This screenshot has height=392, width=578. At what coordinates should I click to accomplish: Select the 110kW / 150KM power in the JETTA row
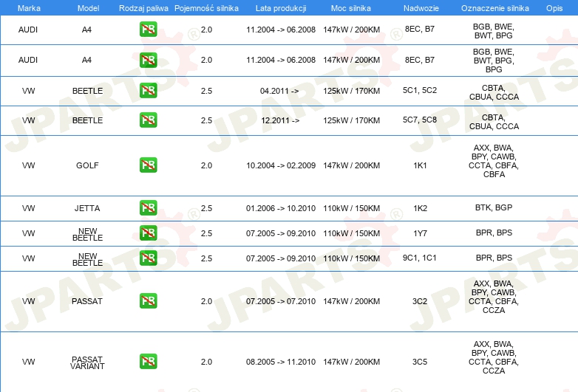tap(351, 208)
